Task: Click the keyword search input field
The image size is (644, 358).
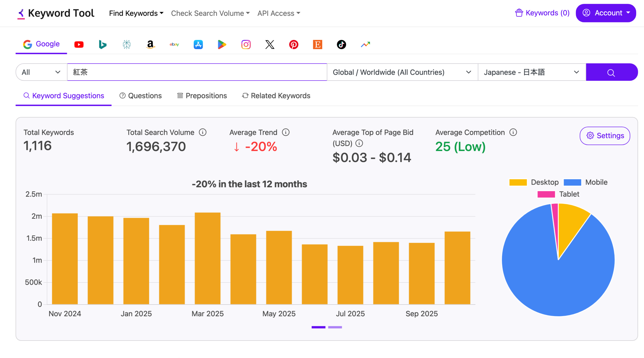Action: (x=197, y=72)
